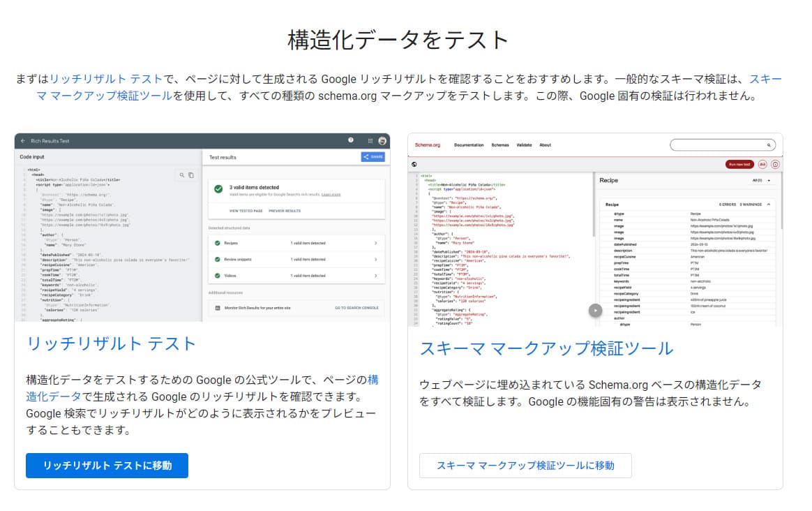Click the 0 WARNINGS label in the Recipe panel
This screenshot has width=812, height=511.
(x=751, y=205)
